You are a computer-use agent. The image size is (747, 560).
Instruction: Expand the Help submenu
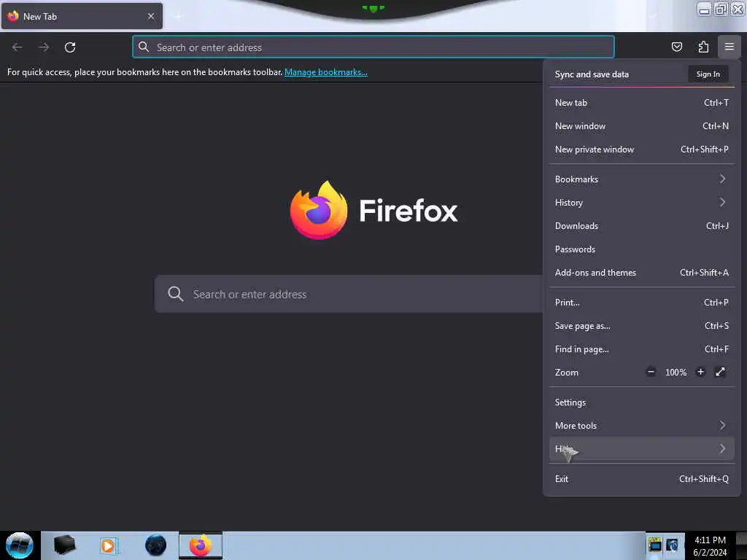point(642,449)
